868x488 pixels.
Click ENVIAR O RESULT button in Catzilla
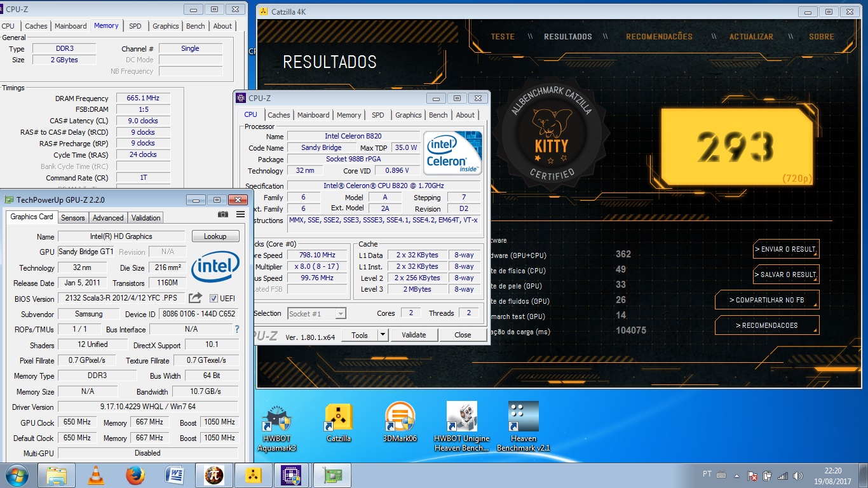(x=785, y=249)
